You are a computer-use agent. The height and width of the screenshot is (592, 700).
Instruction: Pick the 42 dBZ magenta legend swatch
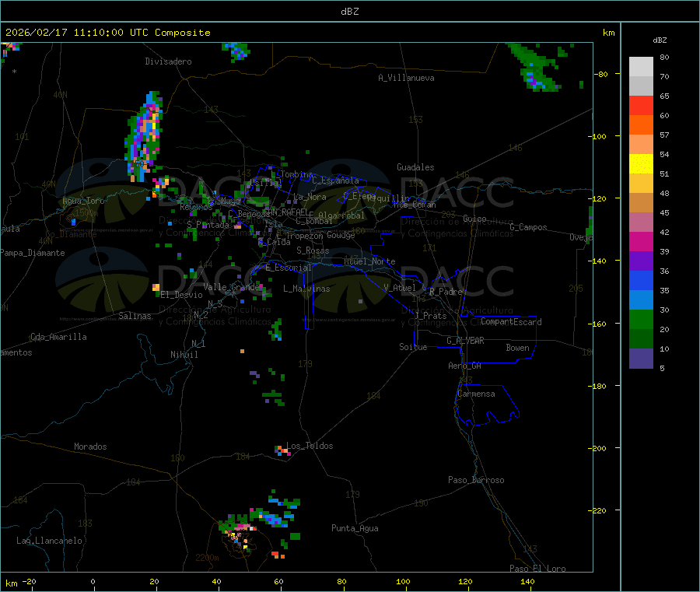(x=641, y=241)
